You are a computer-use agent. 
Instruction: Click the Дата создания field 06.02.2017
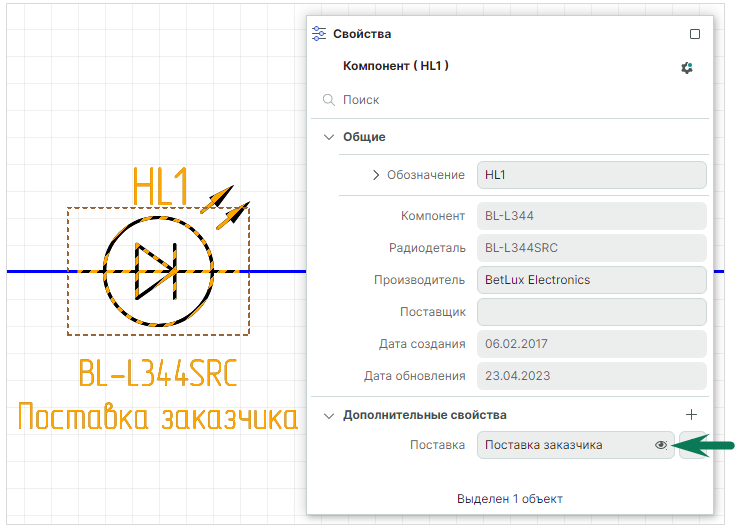[x=592, y=344]
